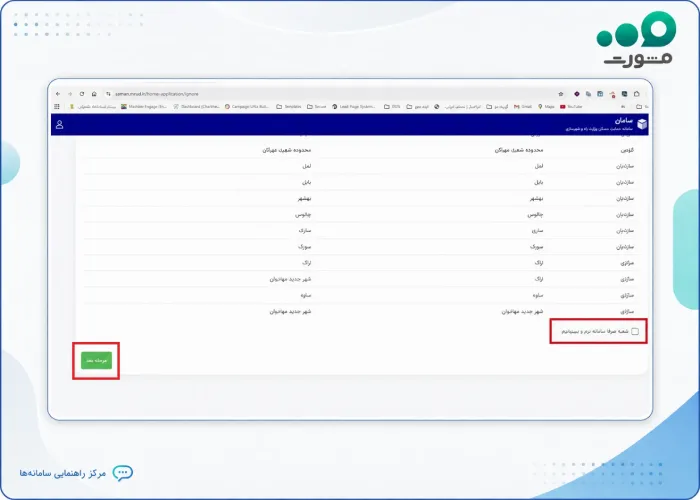Viewport: 700px width, 500px height.
Task: Open the browser home page icon
Action: (94, 94)
